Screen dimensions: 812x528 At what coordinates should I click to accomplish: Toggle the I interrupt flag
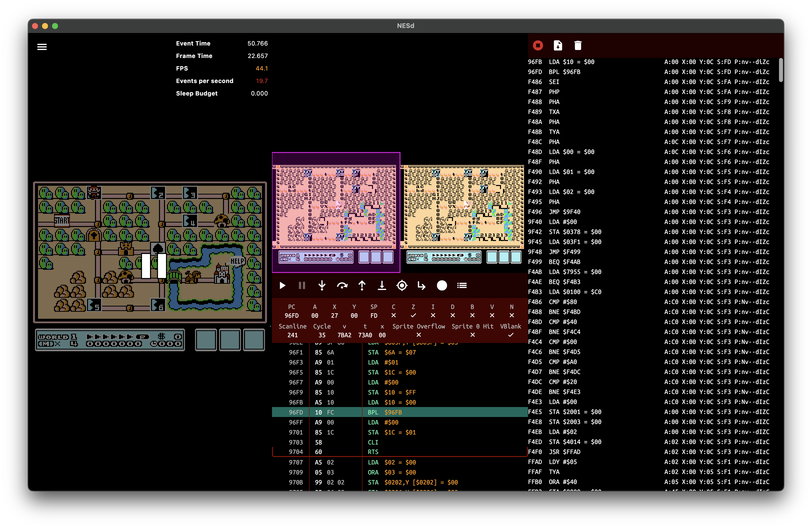point(433,315)
